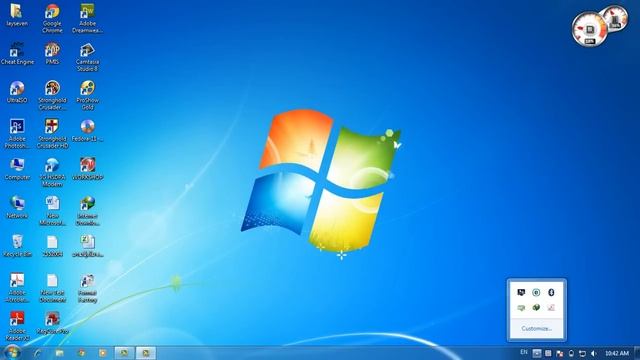Screen dimensions: 640x360
Task: Select the Recycle Bin icon
Action: pyautogui.click(x=17, y=246)
